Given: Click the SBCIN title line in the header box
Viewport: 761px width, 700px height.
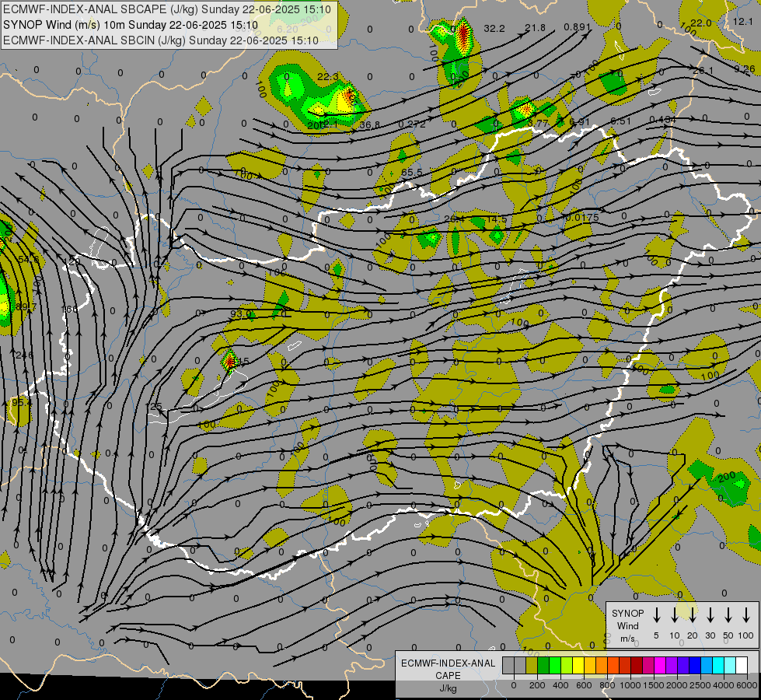Looking at the screenshot, I should pos(161,40).
